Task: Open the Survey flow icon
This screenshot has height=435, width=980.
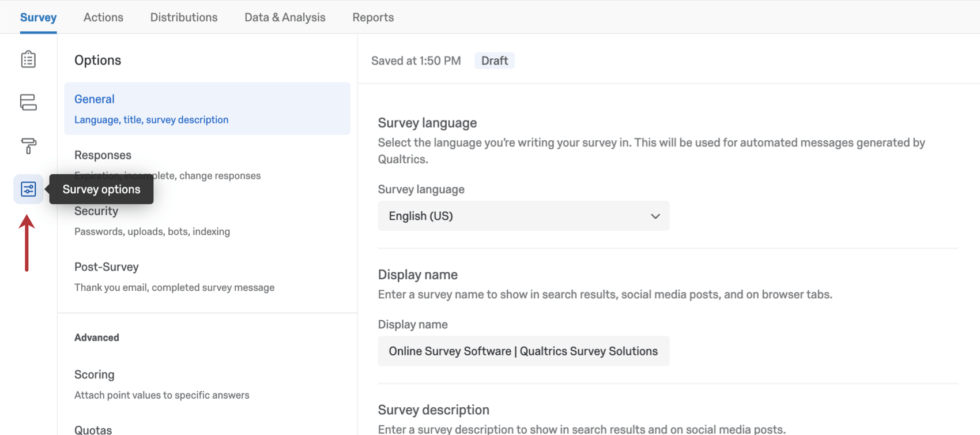Action: (x=28, y=103)
